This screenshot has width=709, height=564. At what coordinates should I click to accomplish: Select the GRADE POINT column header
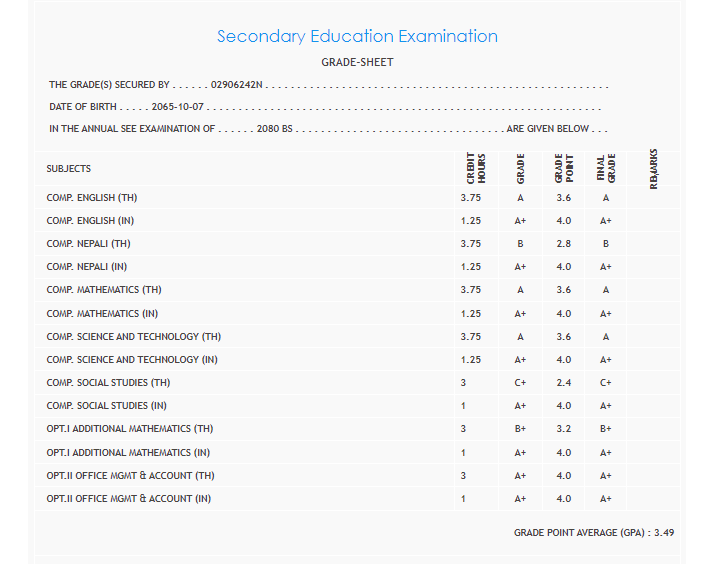point(563,168)
